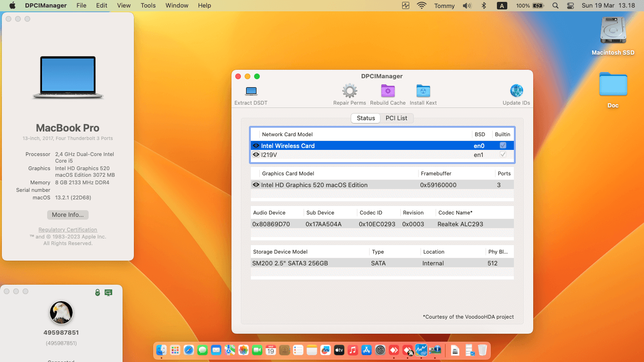Viewport: 644px width, 362px height.
Task: Open the Macintosh SSD drive icon
Action: [x=613, y=31]
